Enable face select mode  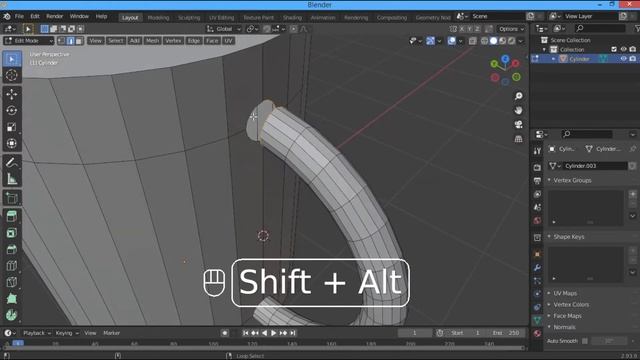coord(79,41)
